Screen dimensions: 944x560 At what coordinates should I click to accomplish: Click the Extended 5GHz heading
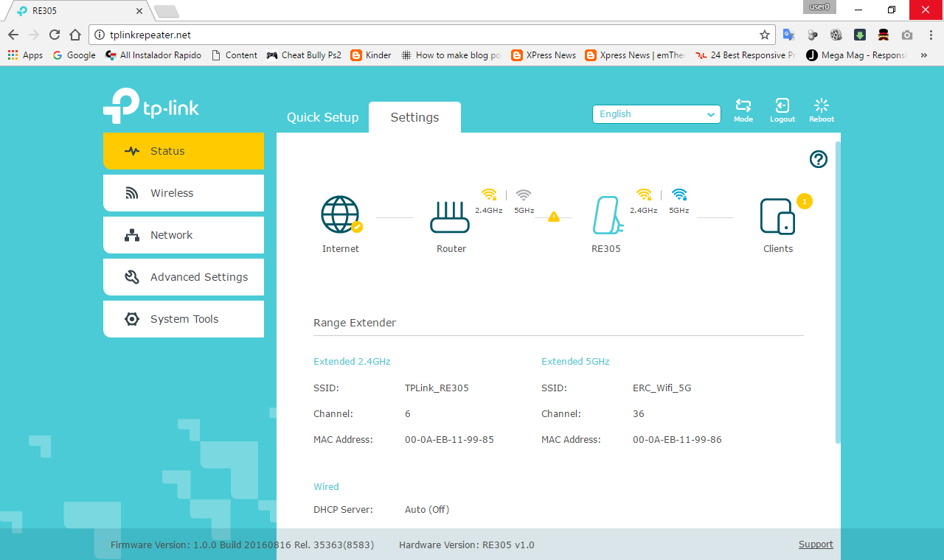575,362
